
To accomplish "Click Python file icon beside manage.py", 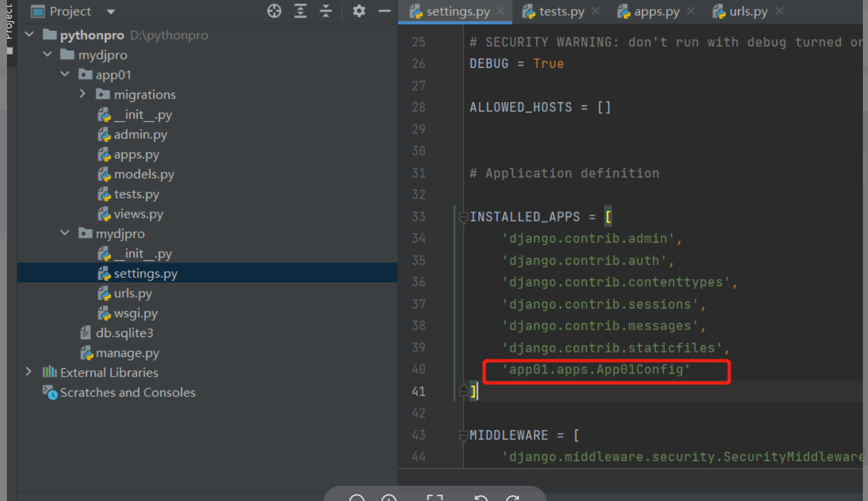I will pos(86,352).
